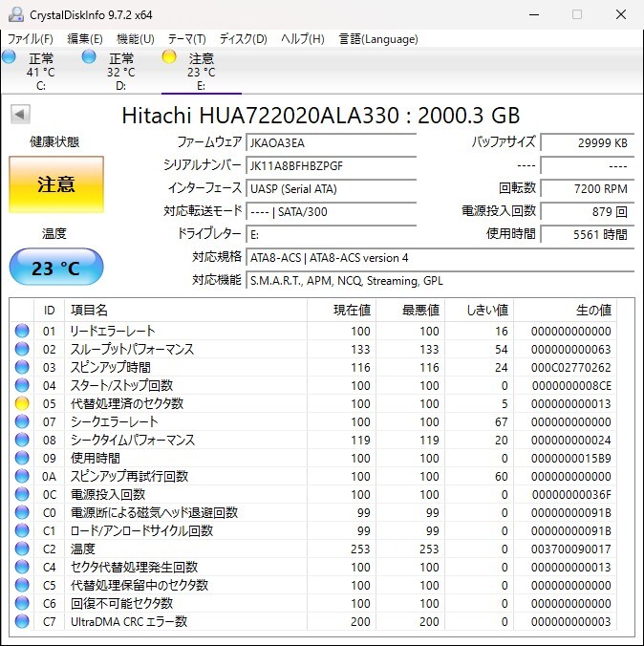
Task: Click rotation rate field 7200 RPM
Action: point(587,188)
